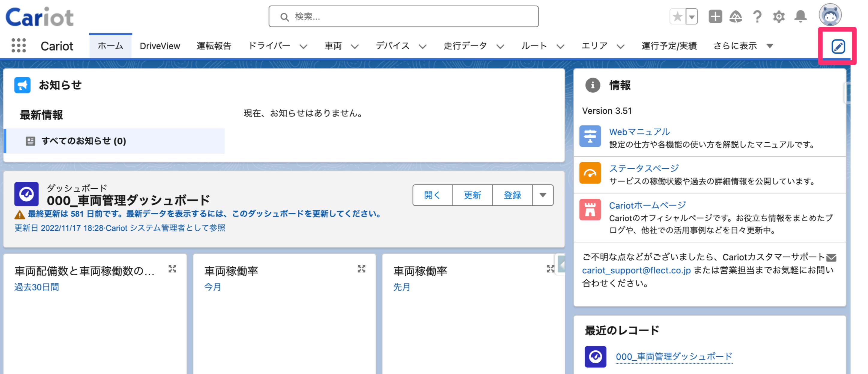Expand the 車両配備数と車両稼働数 chart
Image resolution: width=868 pixels, height=374 pixels.
172,269
